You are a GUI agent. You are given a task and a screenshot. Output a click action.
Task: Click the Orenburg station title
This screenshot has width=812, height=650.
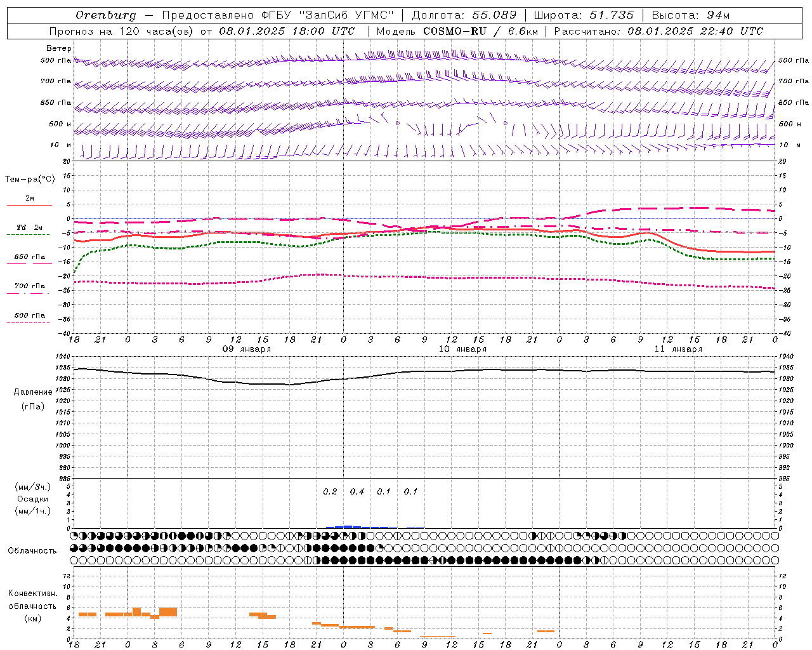point(106,15)
